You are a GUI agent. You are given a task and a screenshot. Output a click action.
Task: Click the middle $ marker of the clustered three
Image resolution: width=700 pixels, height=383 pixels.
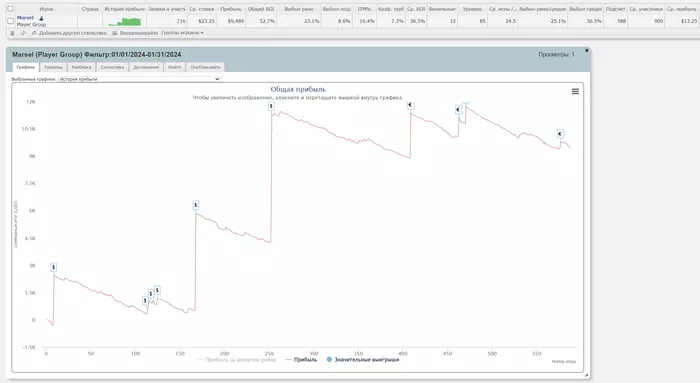pos(151,294)
